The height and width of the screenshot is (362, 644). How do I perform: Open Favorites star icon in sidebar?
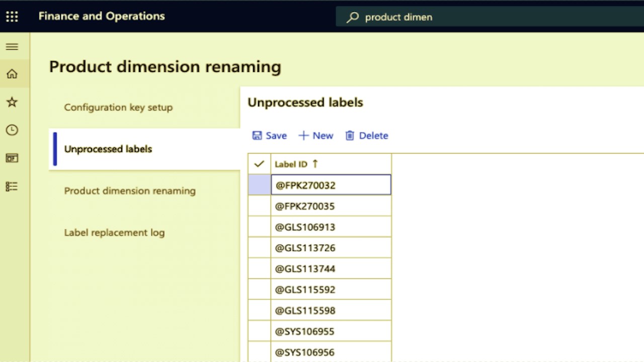[12, 102]
